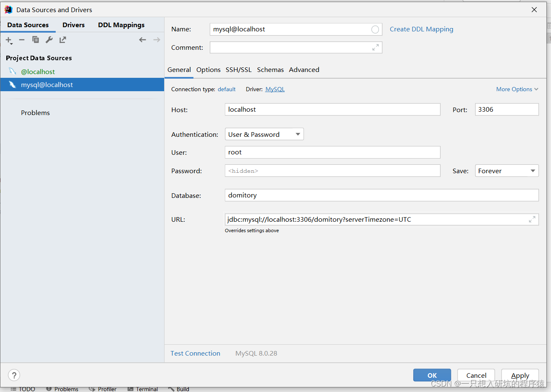Image resolution: width=551 pixels, height=392 pixels.
Task: Open the Advanced settings tab
Action: [x=304, y=70]
